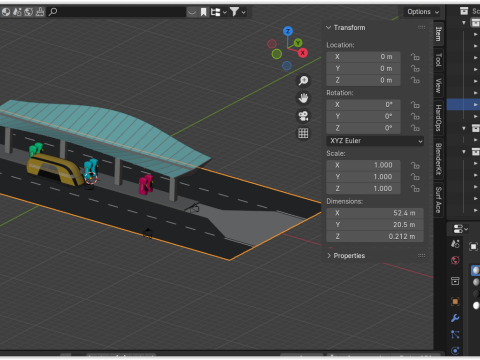The width and height of the screenshot is (480, 360).
Task: Open the Modifiers wrench properties tab
Action: [455, 318]
